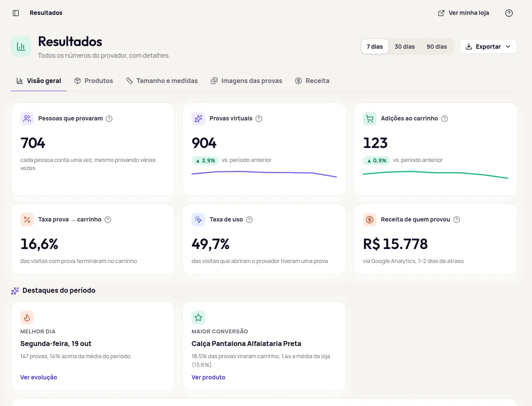This screenshot has width=532, height=406.
Task: Show info tooltip for Provas virtuais
Action: click(258, 119)
